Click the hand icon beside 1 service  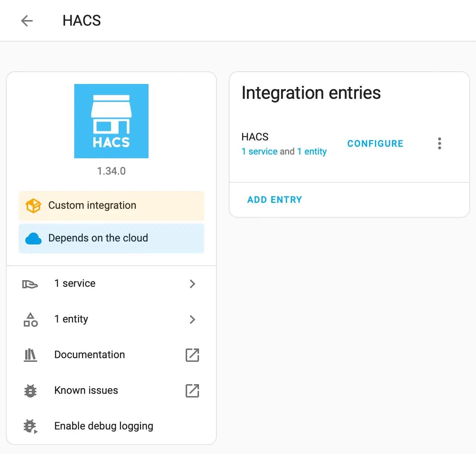[30, 284]
